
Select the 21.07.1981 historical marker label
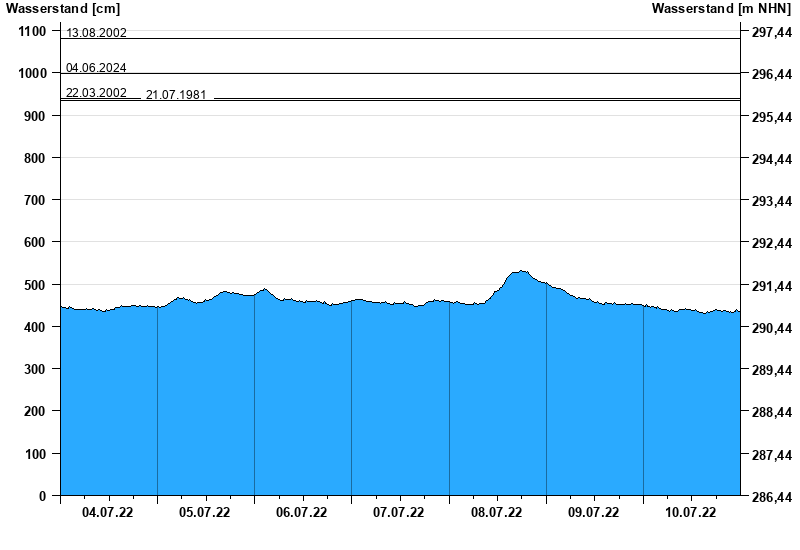click(176, 95)
